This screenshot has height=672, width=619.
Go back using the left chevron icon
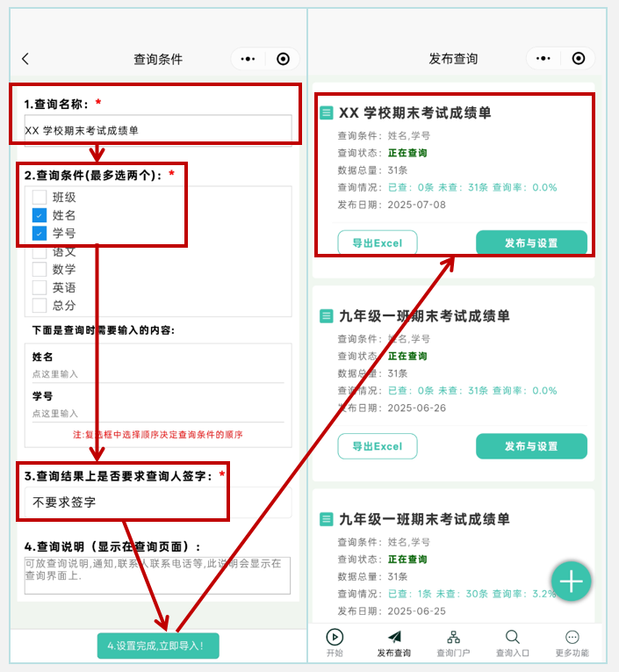tap(25, 59)
